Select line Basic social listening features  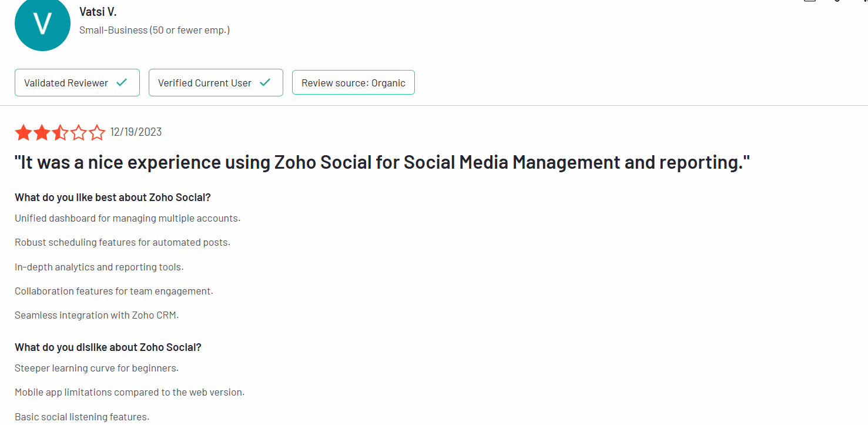coord(82,417)
